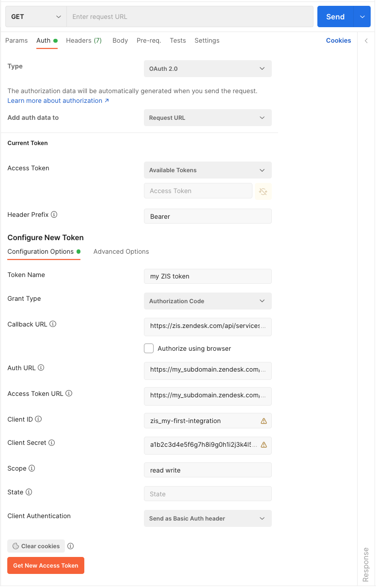The height and width of the screenshot is (588, 376).
Task: Click the Client Secret input field
Action: (208, 445)
